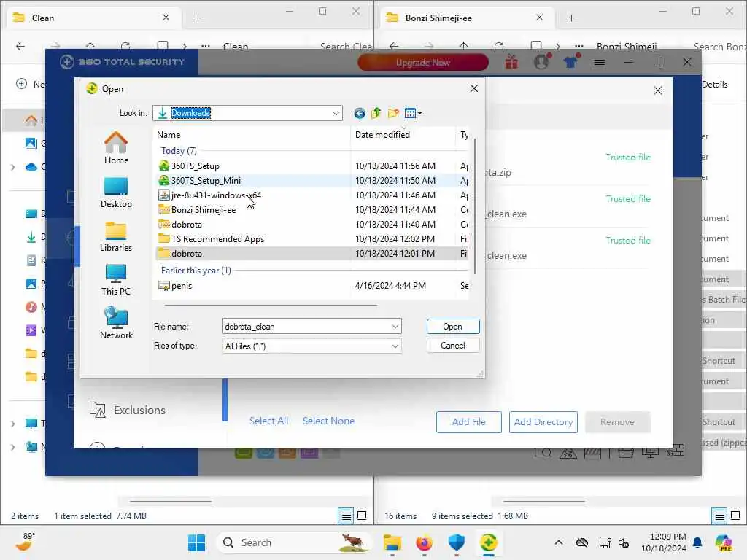Open the user account icon in 360 Security
Screen dimensions: 747x560
[x=541, y=62]
